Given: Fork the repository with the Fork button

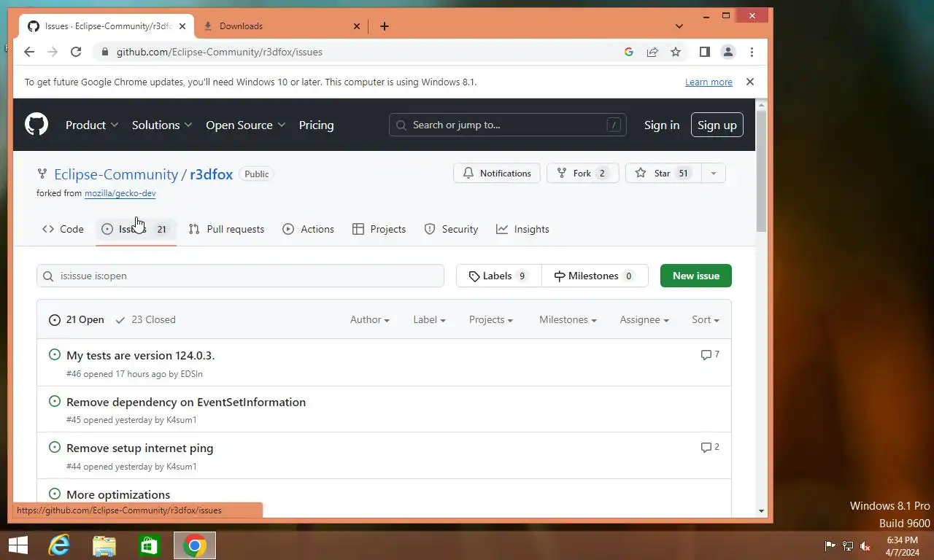Looking at the screenshot, I should [x=582, y=174].
